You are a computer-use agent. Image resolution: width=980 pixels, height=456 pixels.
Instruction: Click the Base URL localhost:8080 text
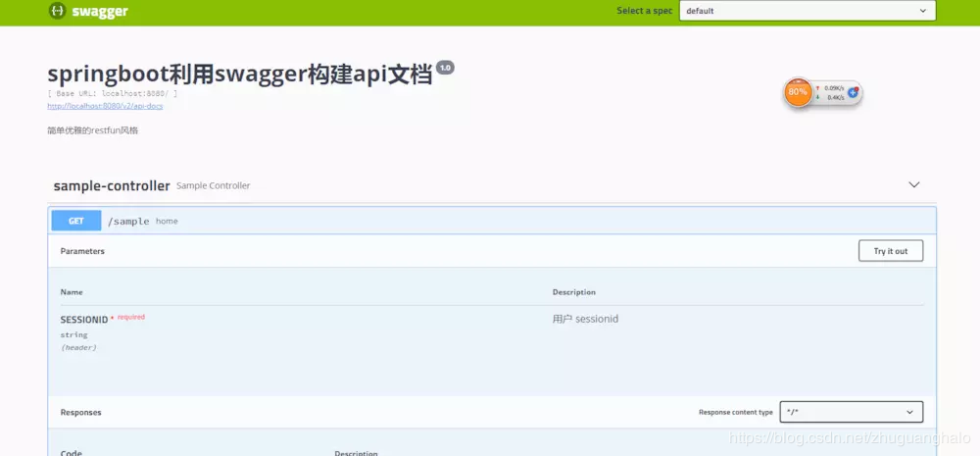(x=113, y=93)
